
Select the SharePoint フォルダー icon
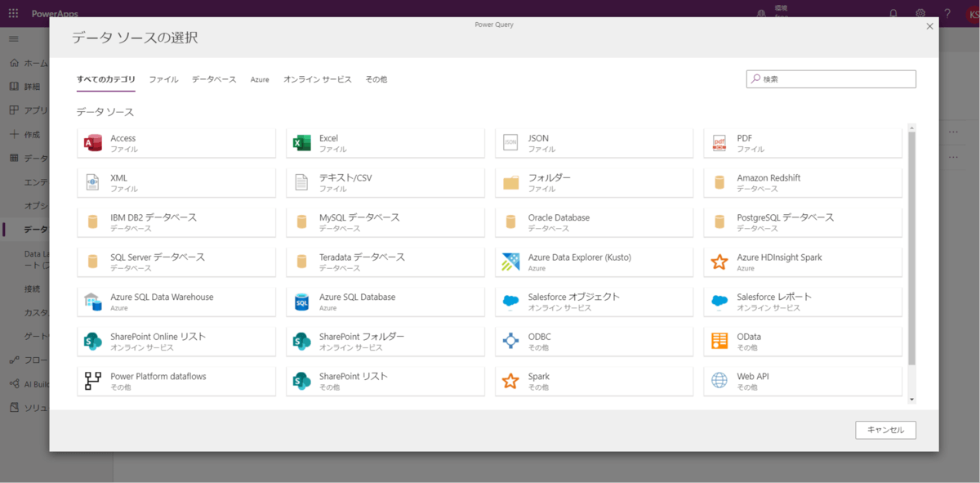tap(302, 341)
